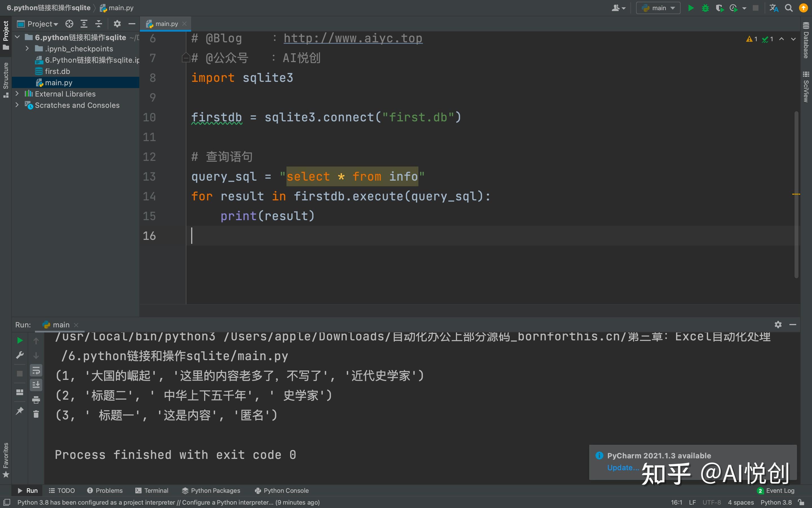
Task: Expand all in Project panel
Action: tap(84, 24)
